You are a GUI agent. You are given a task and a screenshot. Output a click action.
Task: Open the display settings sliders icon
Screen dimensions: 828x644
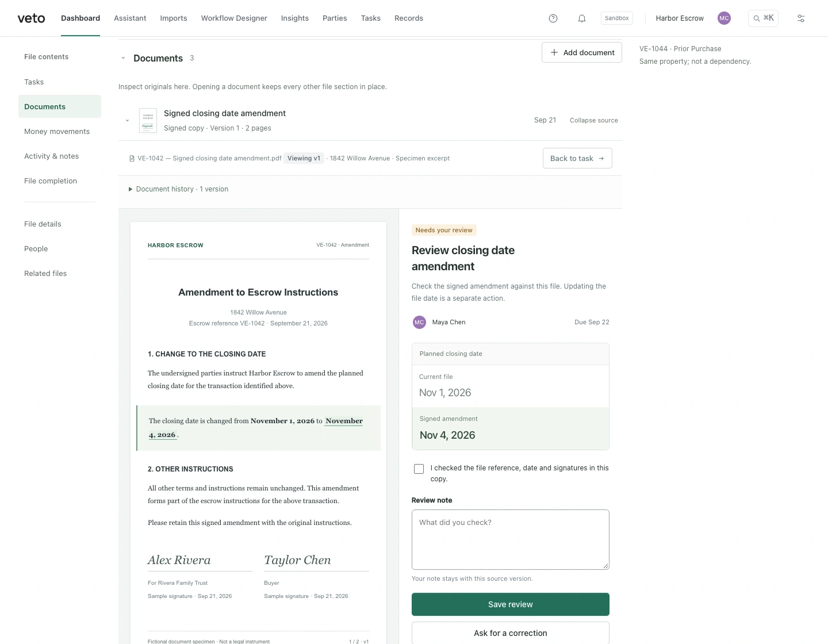[x=801, y=18]
